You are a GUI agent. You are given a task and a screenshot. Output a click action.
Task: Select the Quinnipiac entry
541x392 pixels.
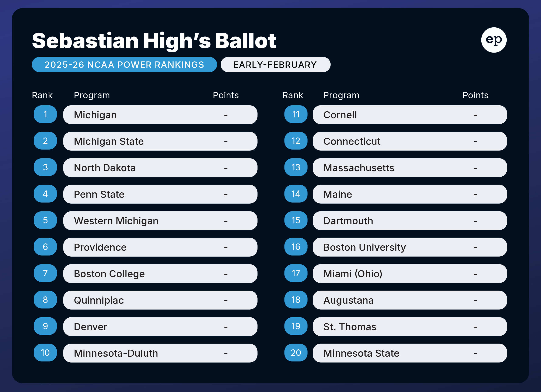pyautogui.click(x=160, y=300)
